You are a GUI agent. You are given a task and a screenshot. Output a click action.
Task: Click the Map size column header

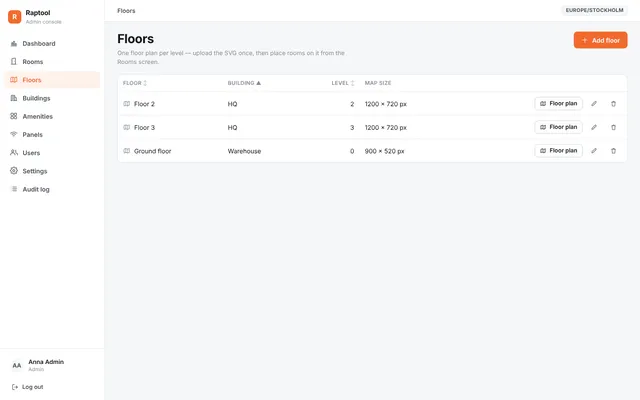(x=378, y=83)
